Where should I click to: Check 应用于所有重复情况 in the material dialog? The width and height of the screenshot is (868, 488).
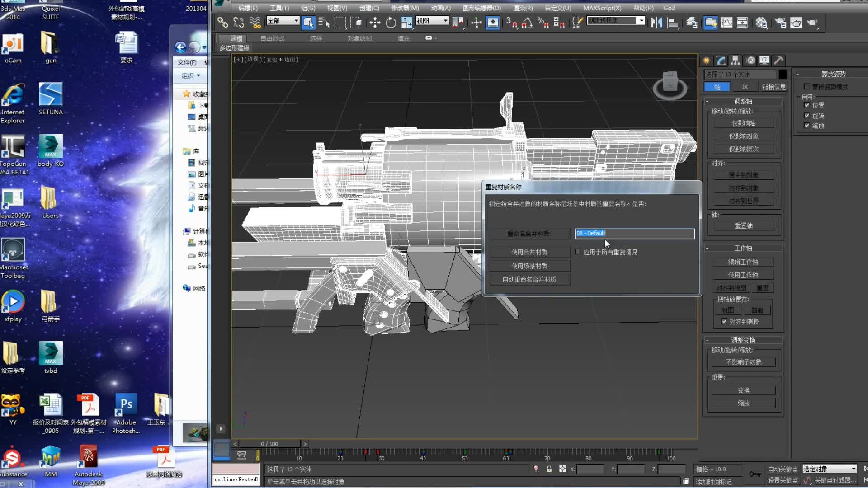[578, 252]
